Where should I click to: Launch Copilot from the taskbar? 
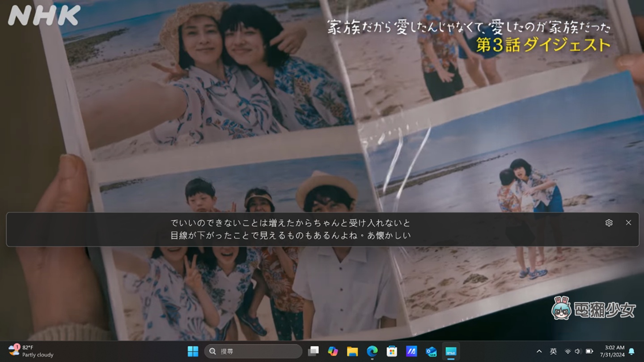333,351
